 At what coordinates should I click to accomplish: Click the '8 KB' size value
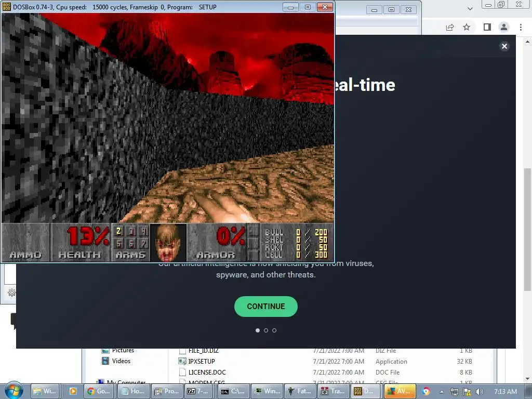click(466, 372)
